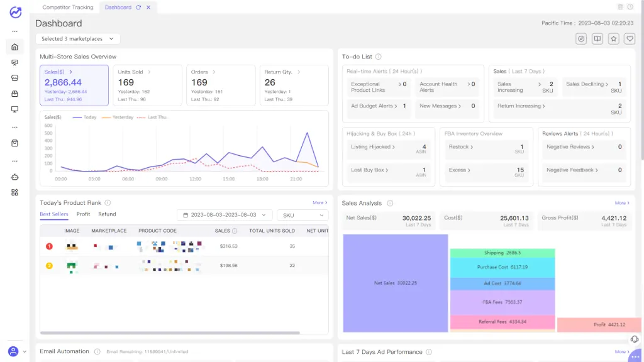Select the Home icon in the left sidebar
The image size is (644, 362).
tap(14, 47)
